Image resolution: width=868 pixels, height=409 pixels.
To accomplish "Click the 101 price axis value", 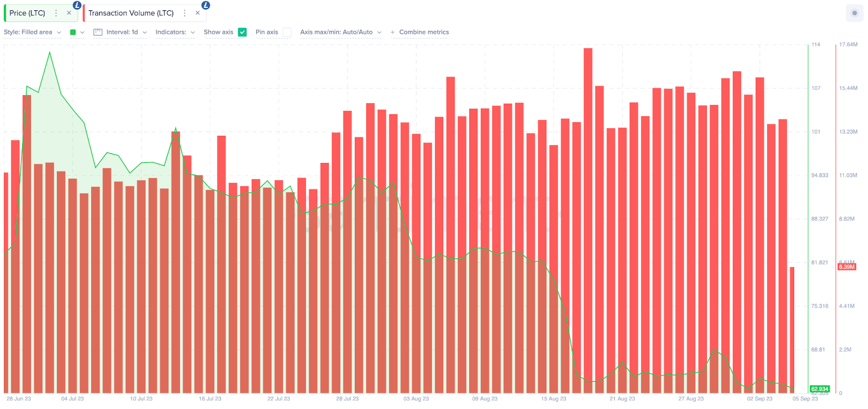I will 816,131.
